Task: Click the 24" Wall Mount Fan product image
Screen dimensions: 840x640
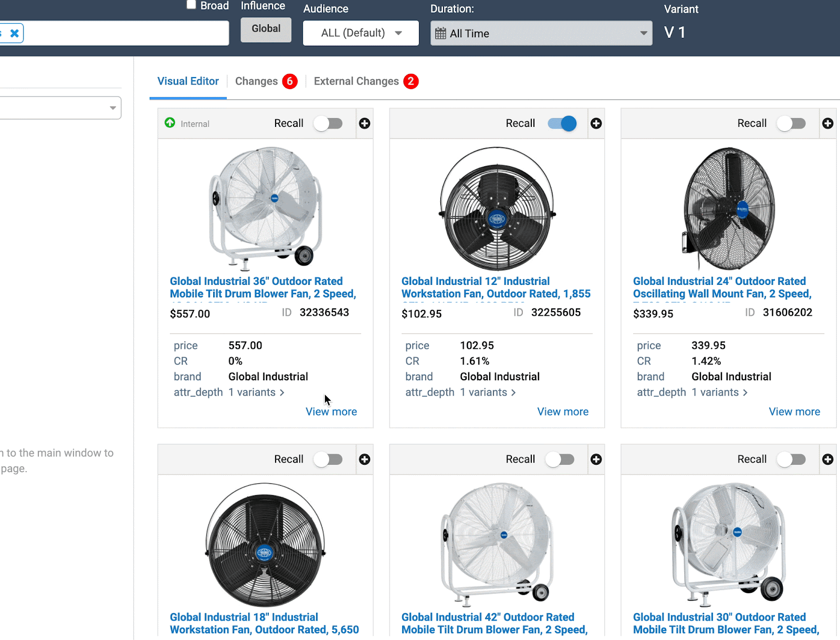Action: point(729,209)
